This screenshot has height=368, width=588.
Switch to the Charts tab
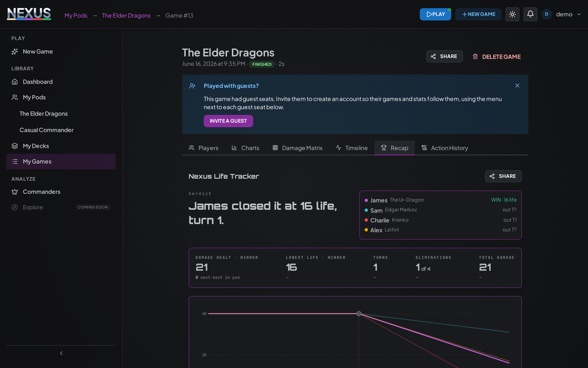pyautogui.click(x=245, y=148)
